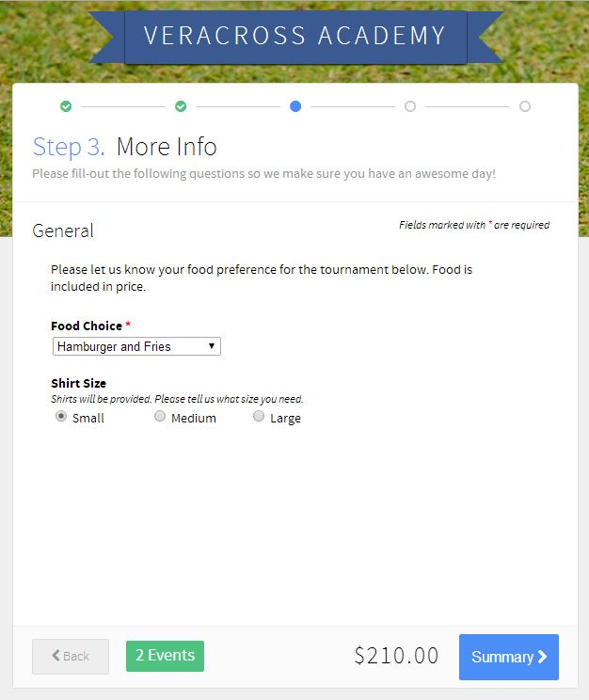Click the Shirt Size field label
The width and height of the screenshot is (589, 700).
coord(78,383)
